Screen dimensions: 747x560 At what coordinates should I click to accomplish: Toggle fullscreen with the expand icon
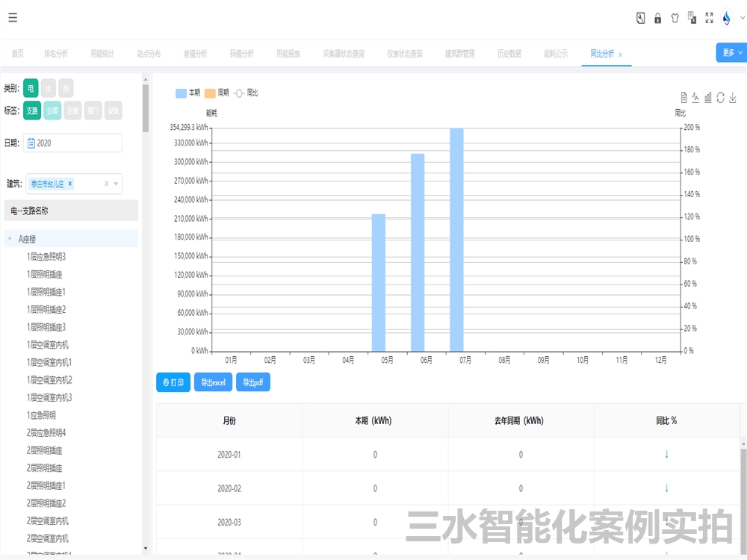710,18
